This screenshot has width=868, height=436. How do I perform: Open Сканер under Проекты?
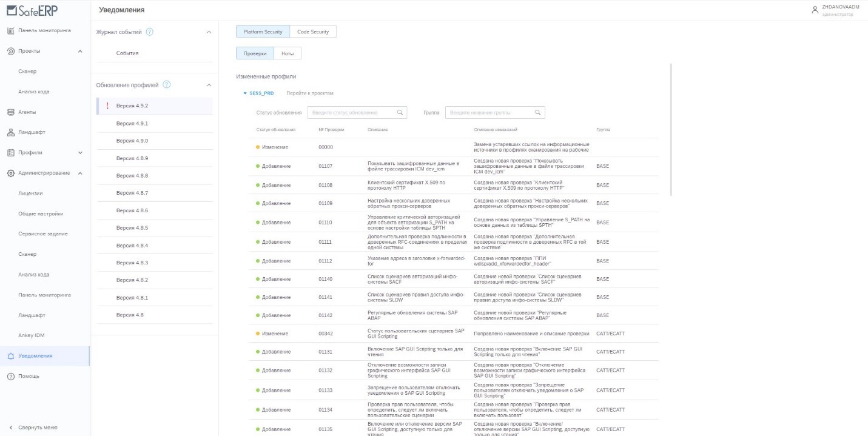pos(28,72)
